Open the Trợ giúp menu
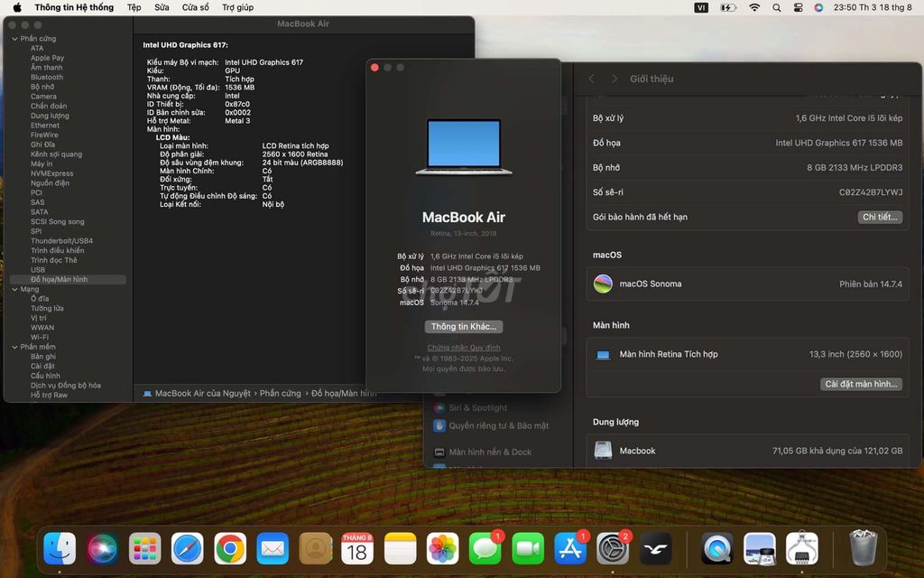 tap(237, 7)
